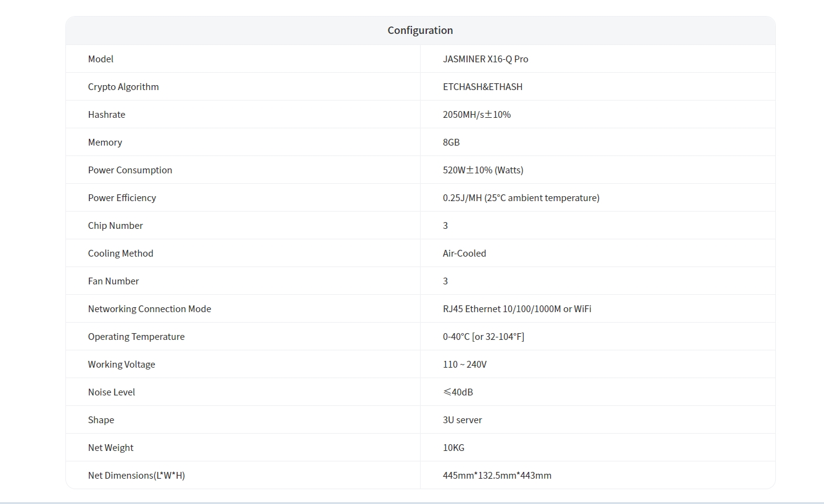Screen dimensions: 824x504
Task: Click the ≤40dB noise level value
Action: 458,392
